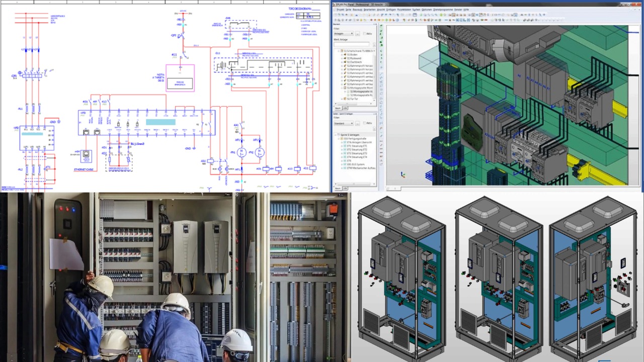Click the S1:Montageplatte mounting plate icon
644x362 pixels.
click(346, 88)
